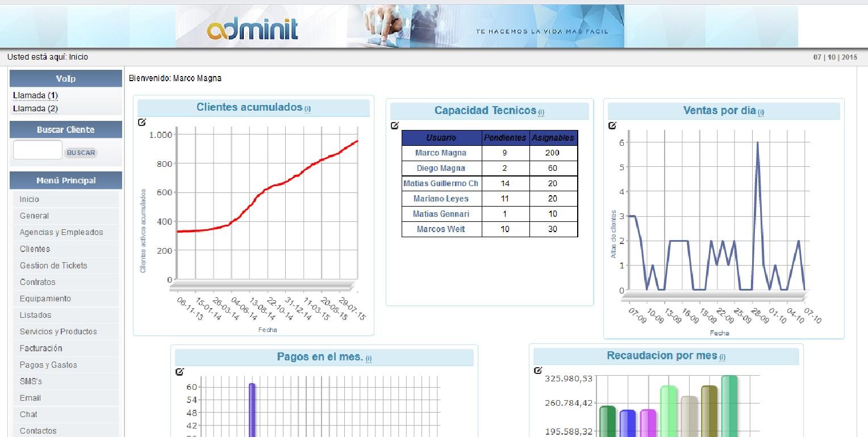Click Marco Magna in technicians table
868x437 pixels.
pyautogui.click(x=441, y=153)
